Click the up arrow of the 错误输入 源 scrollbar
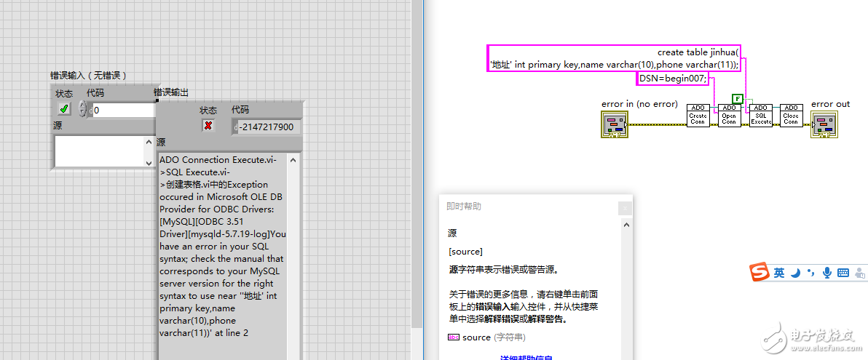The width and height of the screenshot is (868, 360). point(149,142)
